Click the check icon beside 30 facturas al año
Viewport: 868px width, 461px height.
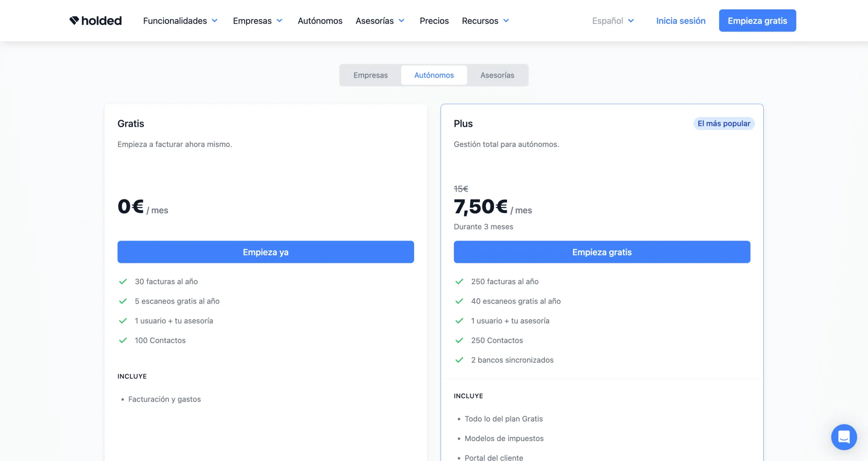click(x=123, y=282)
